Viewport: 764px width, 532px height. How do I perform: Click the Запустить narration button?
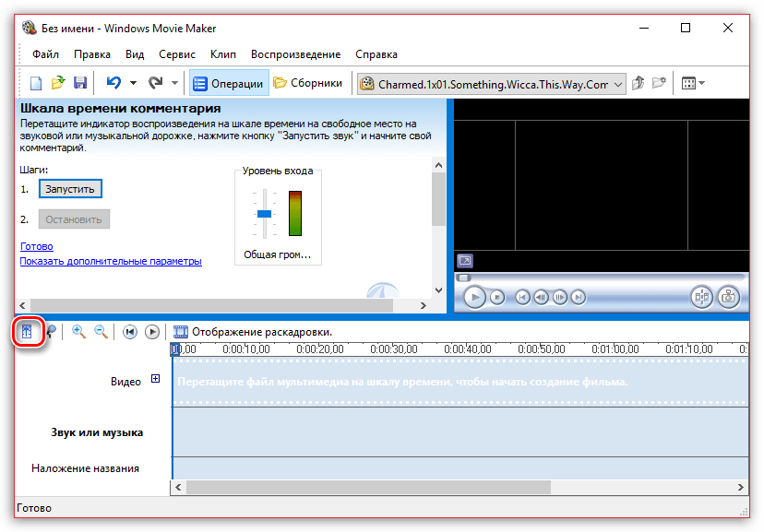pos(70,189)
